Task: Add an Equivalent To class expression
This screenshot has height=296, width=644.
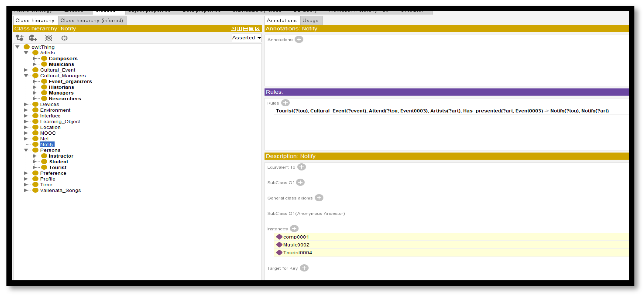Action: 301,167
